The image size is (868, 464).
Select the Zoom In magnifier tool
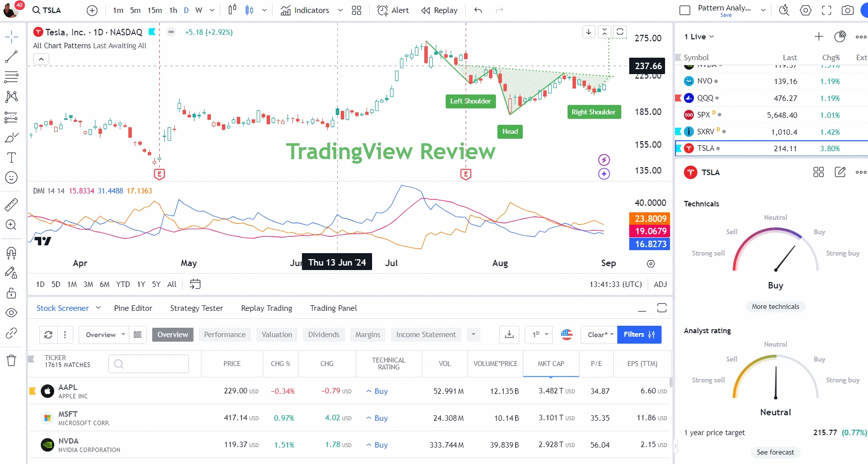(11, 225)
